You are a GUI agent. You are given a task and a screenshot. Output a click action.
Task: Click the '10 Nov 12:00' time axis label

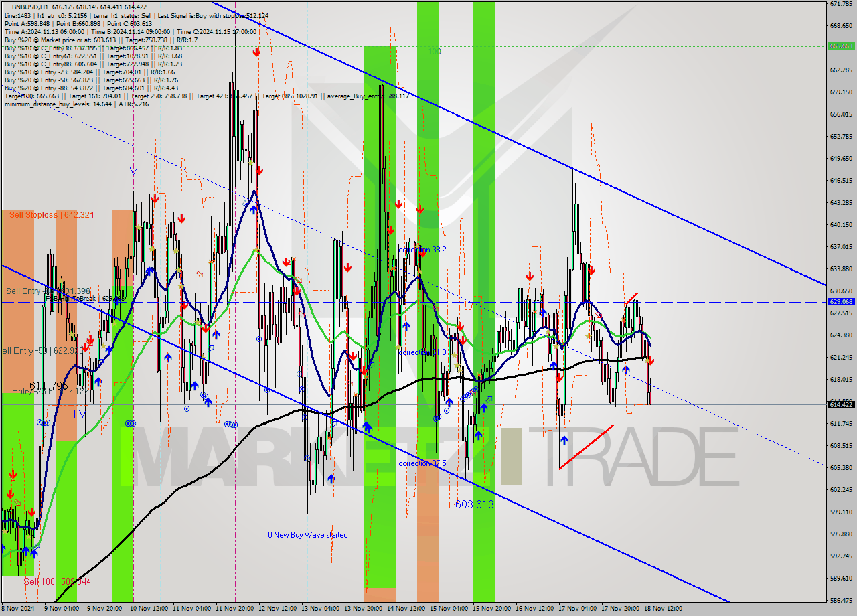pos(149,609)
